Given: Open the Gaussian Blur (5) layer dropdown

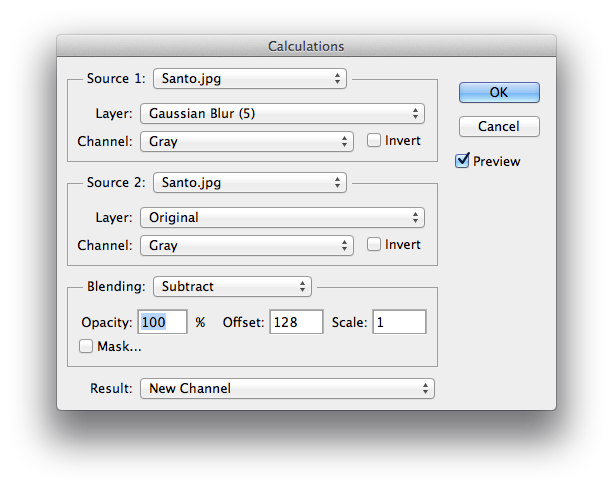Looking at the screenshot, I should click(x=281, y=114).
